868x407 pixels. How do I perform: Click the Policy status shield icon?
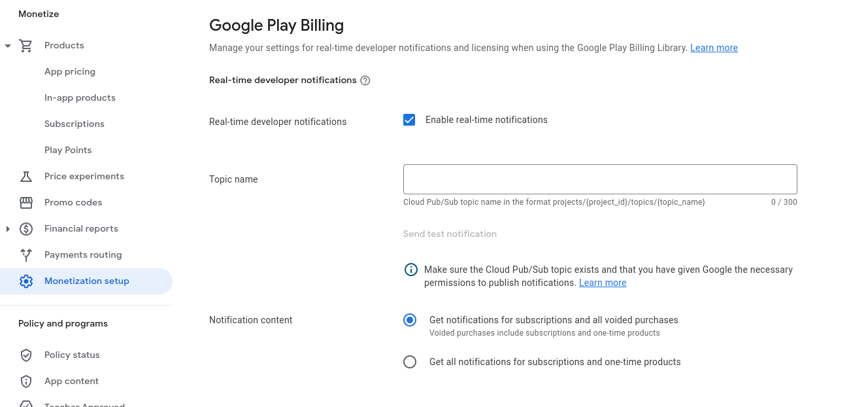[25, 355]
